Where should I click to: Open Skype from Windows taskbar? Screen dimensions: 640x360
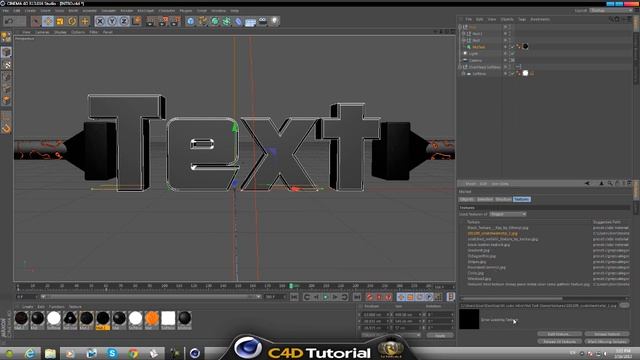click(112, 353)
